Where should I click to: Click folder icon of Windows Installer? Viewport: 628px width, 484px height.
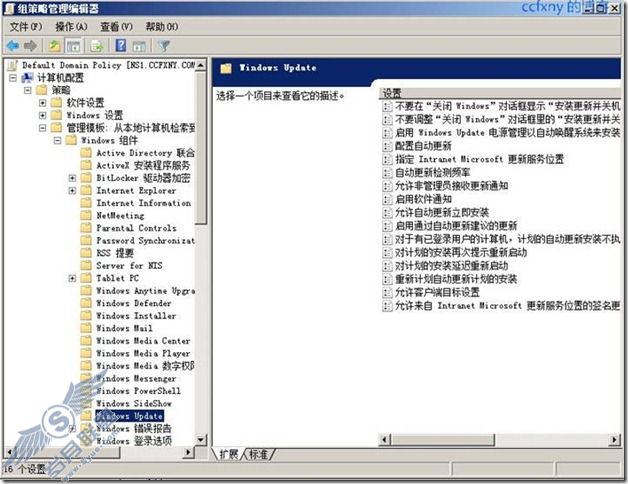point(86,316)
